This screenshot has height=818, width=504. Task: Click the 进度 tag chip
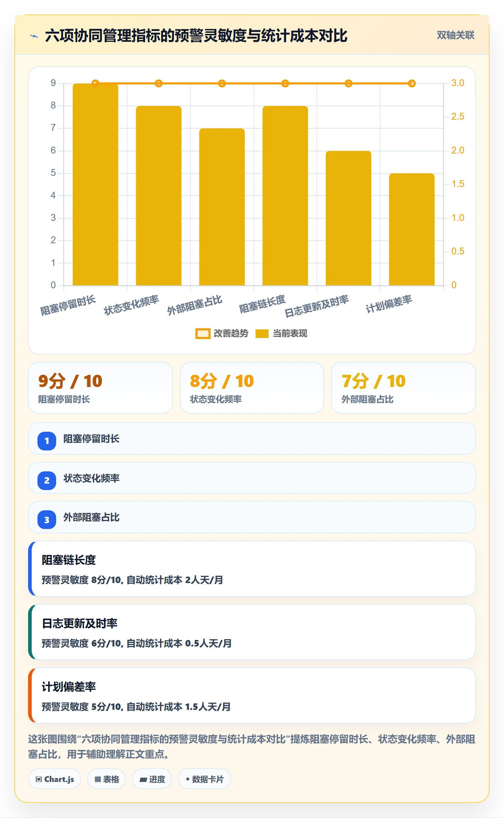coord(152,779)
